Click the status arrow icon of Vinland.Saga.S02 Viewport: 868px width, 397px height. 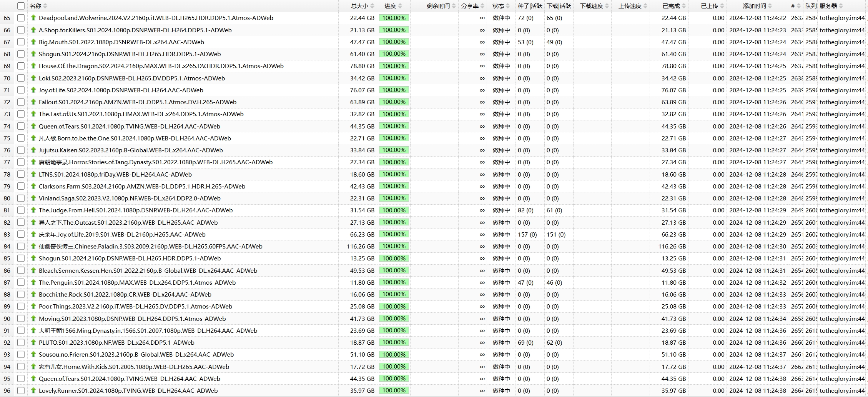click(x=33, y=198)
